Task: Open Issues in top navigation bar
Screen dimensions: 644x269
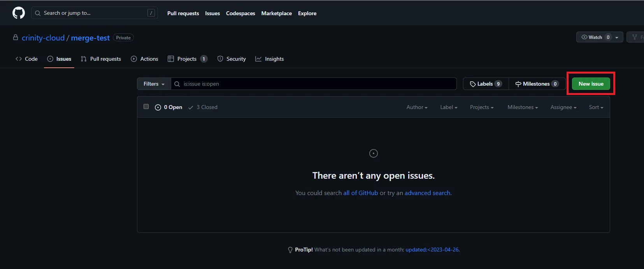Action: tap(212, 13)
